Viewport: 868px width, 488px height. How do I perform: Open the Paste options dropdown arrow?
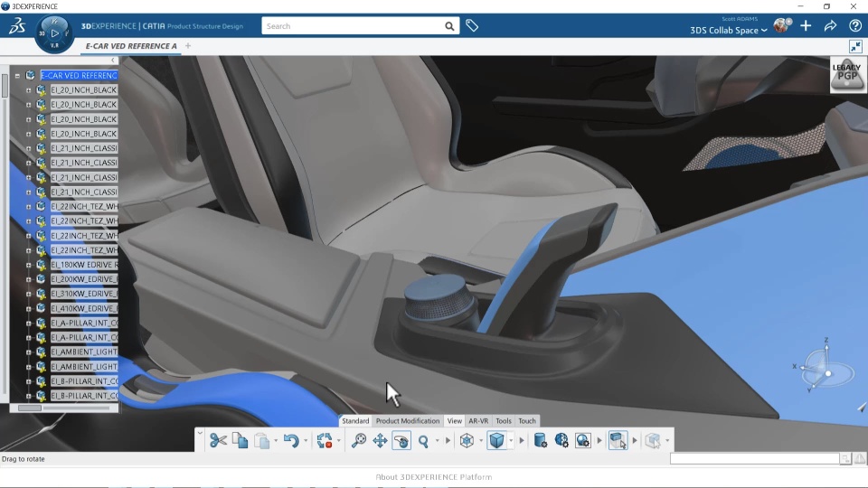pyautogui.click(x=275, y=441)
